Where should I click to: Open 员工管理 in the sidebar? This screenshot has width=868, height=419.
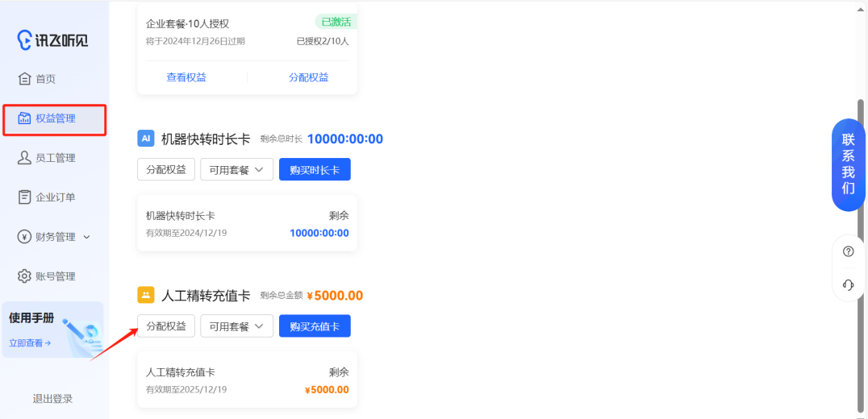[55, 158]
